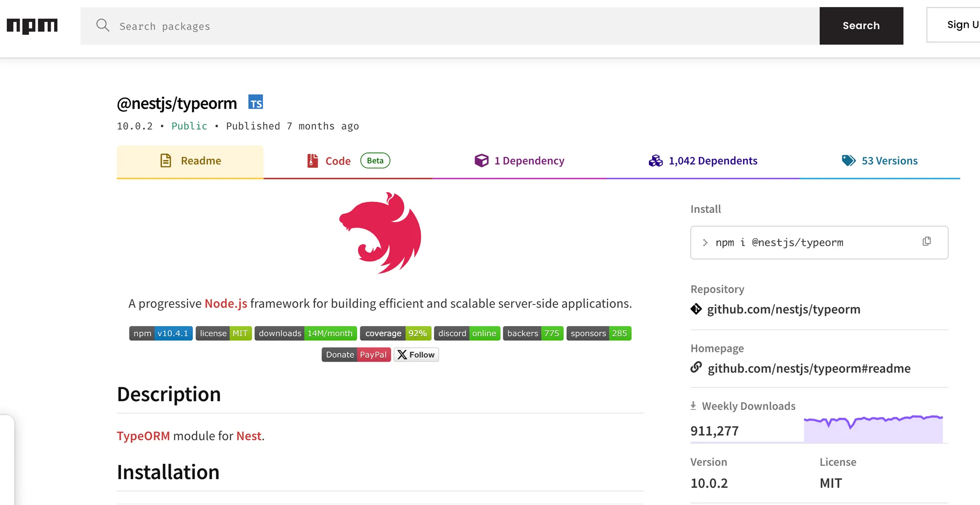Click the Description heading
980x505 pixels.
[169, 395]
